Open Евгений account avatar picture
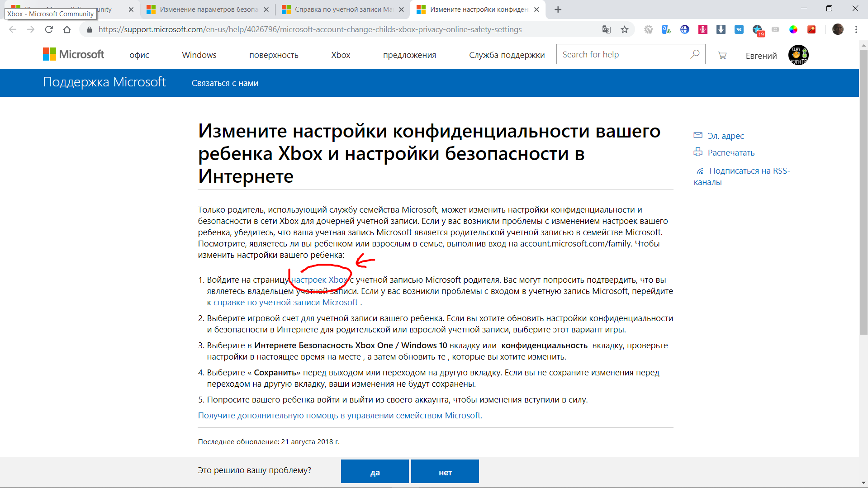The height and width of the screenshot is (488, 868). (x=798, y=55)
